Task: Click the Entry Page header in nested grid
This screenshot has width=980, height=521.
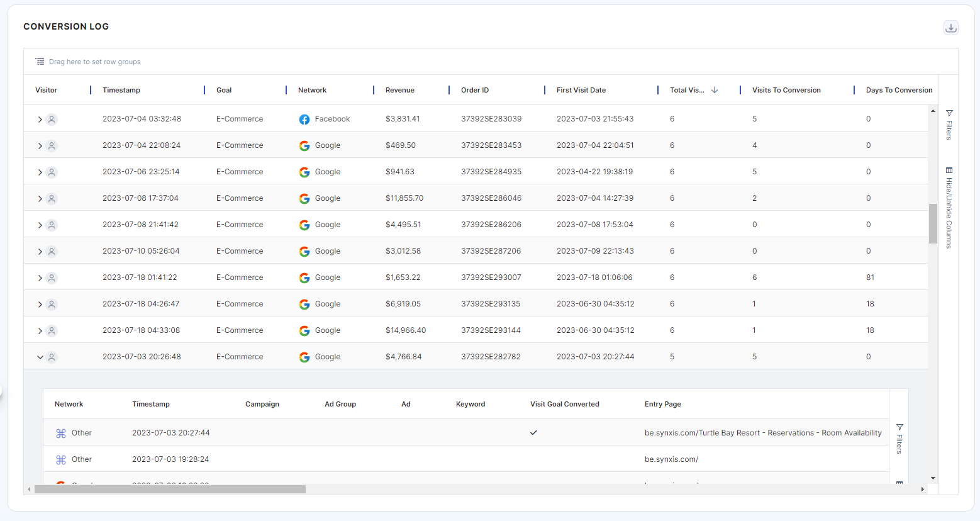Action: [662, 404]
